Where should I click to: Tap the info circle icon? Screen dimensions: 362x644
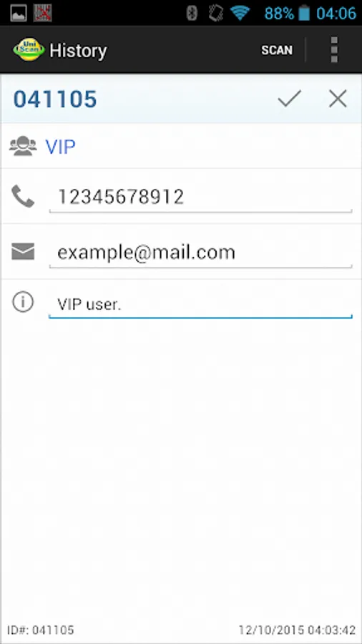[23, 302]
